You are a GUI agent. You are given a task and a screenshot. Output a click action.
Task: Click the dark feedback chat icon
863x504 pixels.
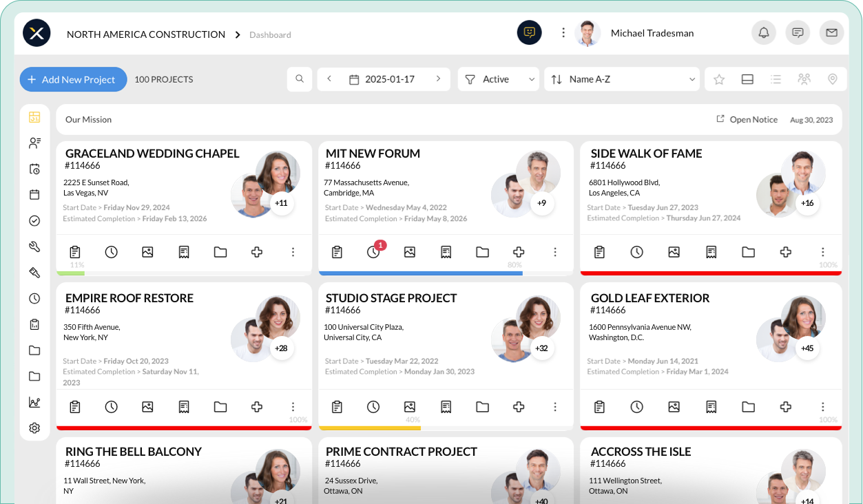click(529, 32)
